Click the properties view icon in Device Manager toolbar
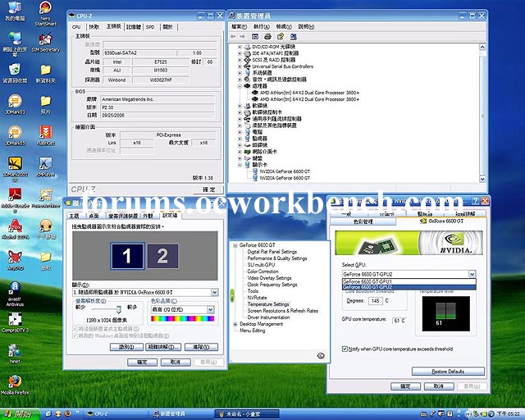This screenshot has width=525, height=420. (x=255, y=37)
